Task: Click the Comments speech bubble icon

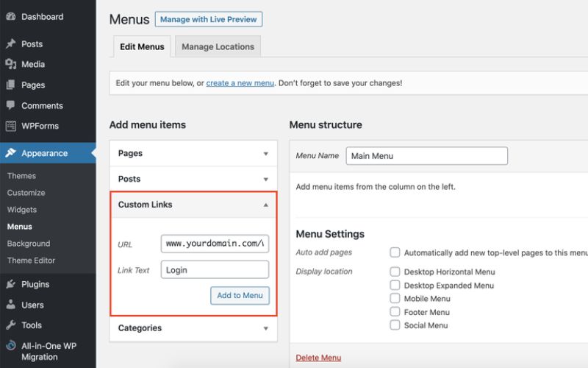Action: (x=11, y=106)
